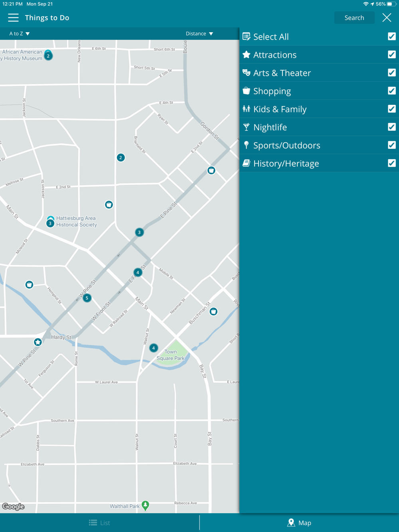The width and height of the screenshot is (399, 532).
Task: Uncheck the Kids & Family checkbox
Action: coord(392,109)
